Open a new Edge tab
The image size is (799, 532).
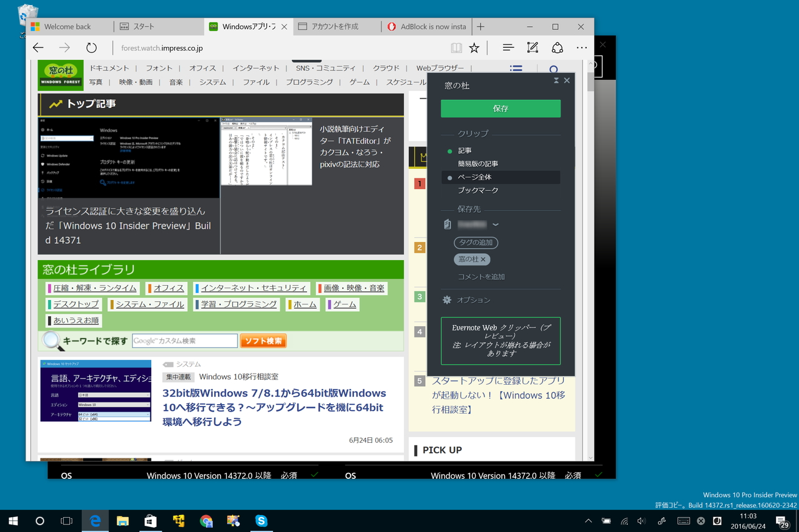(481, 27)
